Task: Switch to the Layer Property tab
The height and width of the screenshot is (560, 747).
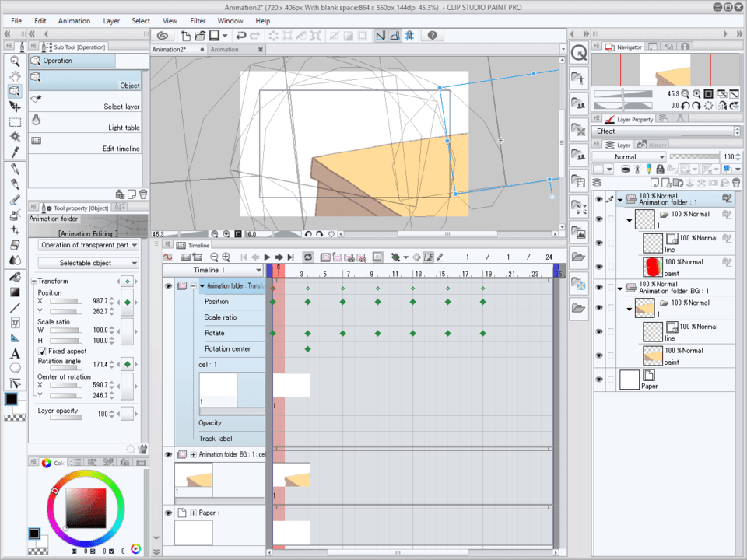Action: 630,119
